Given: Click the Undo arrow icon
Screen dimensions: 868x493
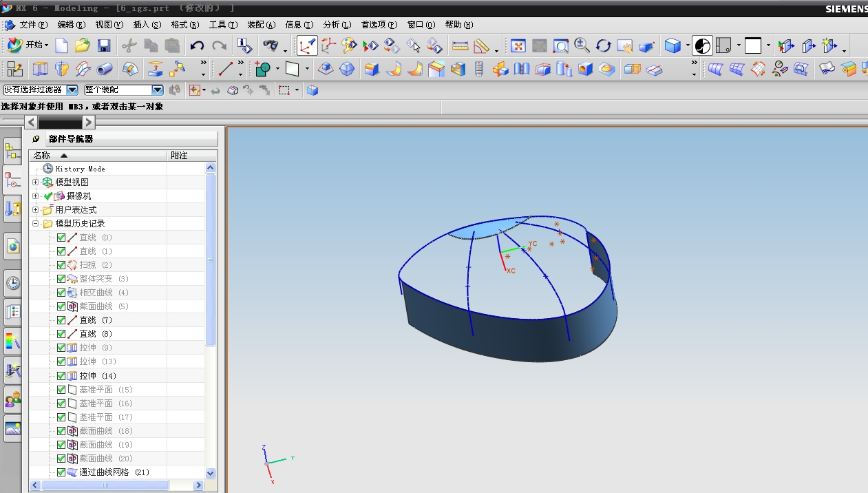Looking at the screenshot, I should click(x=198, y=46).
